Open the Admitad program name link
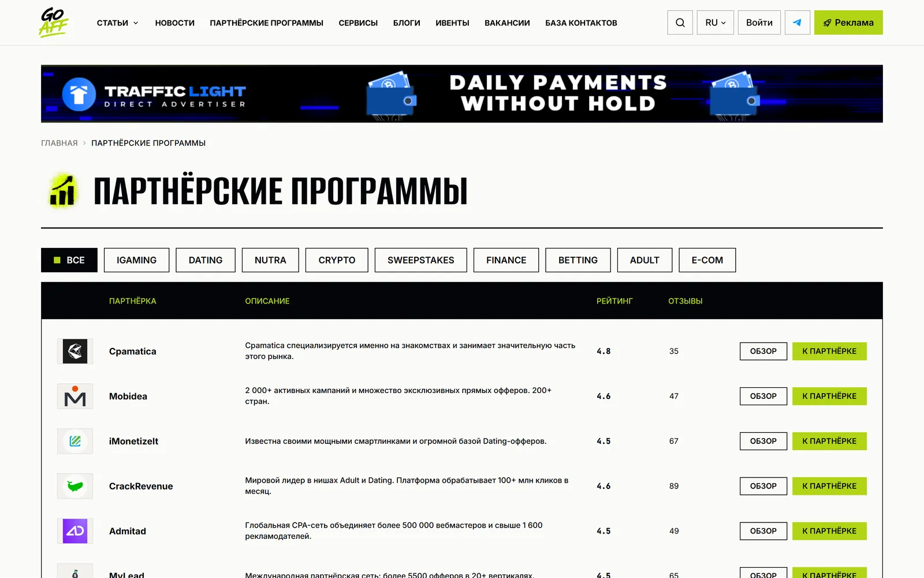 tap(128, 531)
